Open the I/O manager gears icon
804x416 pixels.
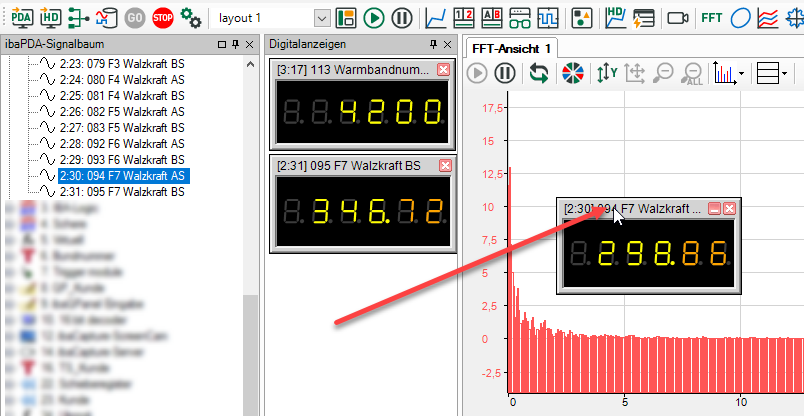(x=190, y=17)
